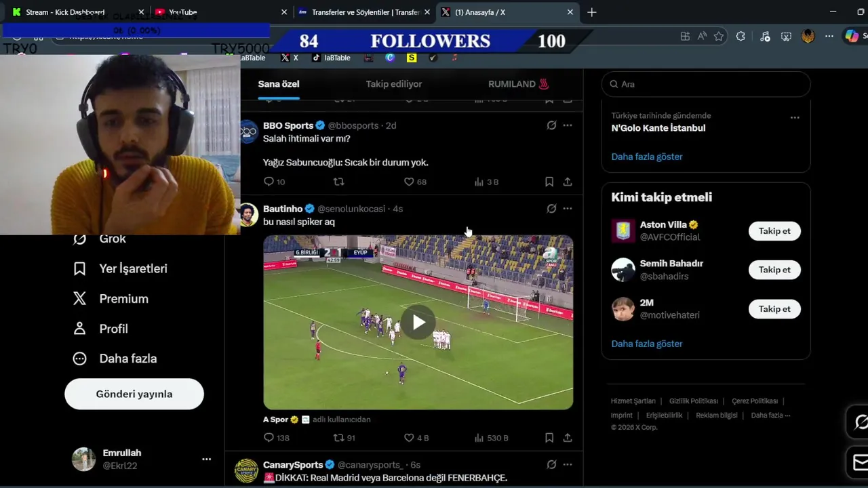The width and height of the screenshot is (868, 488).
Task: Open the Daha fazla sidebar menu
Action: pyautogui.click(x=115, y=359)
